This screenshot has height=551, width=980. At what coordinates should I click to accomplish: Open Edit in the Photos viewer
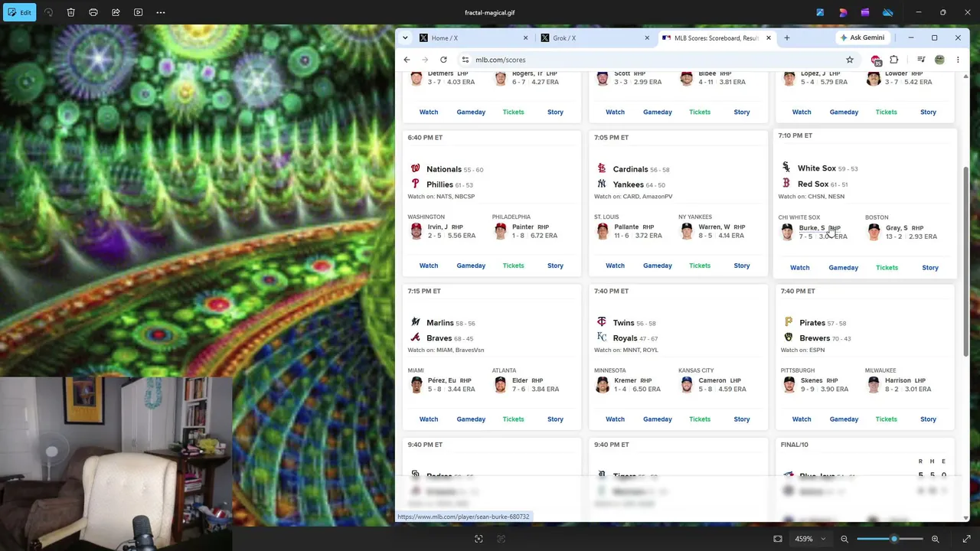pos(18,12)
